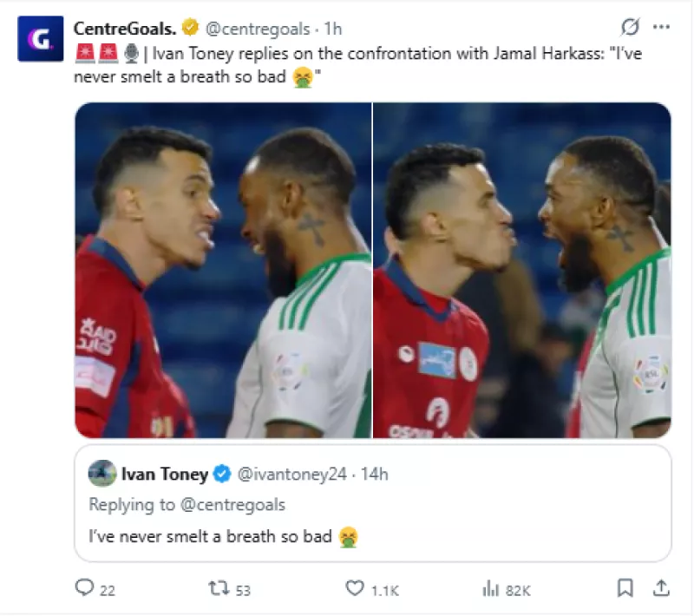View post analytics via the 82K bar icon
Screen dimensions: 694x616
[x=491, y=588]
